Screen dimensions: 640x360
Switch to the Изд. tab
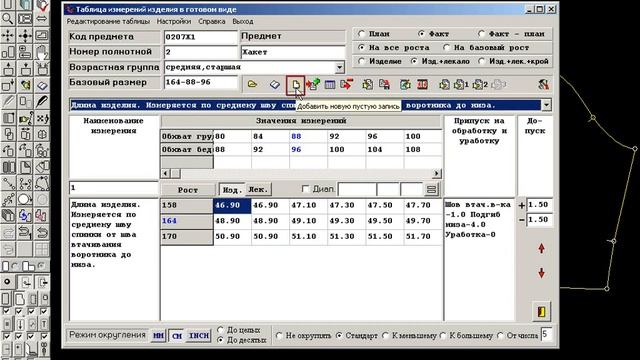(232, 189)
